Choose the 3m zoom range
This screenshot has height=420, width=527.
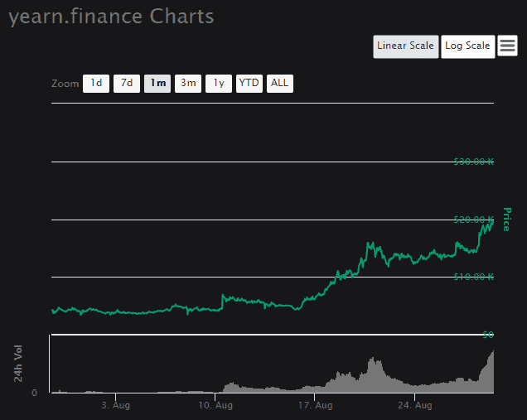188,84
